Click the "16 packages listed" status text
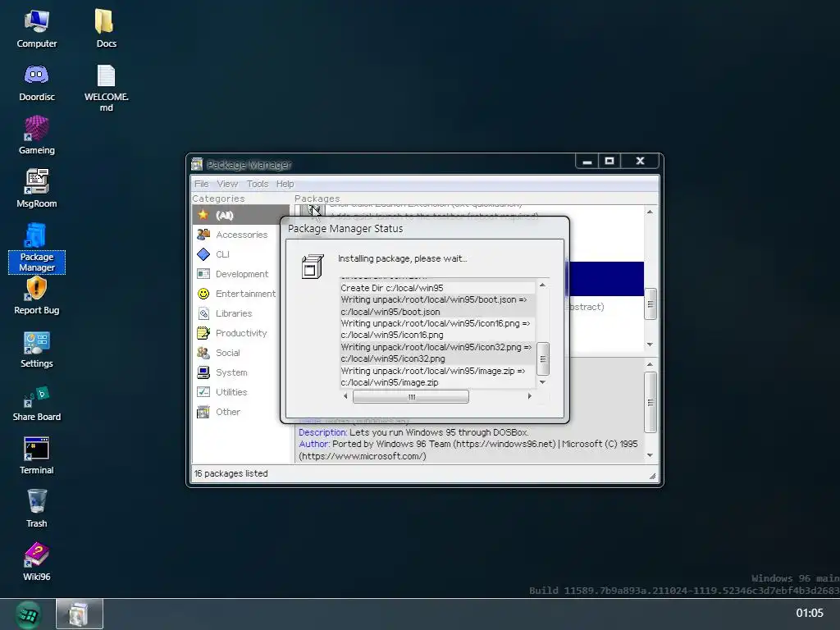The width and height of the screenshot is (840, 630). (231, 473)
